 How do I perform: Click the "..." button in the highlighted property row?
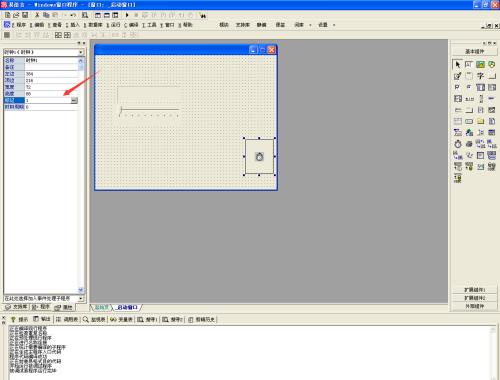coord(74,100)
